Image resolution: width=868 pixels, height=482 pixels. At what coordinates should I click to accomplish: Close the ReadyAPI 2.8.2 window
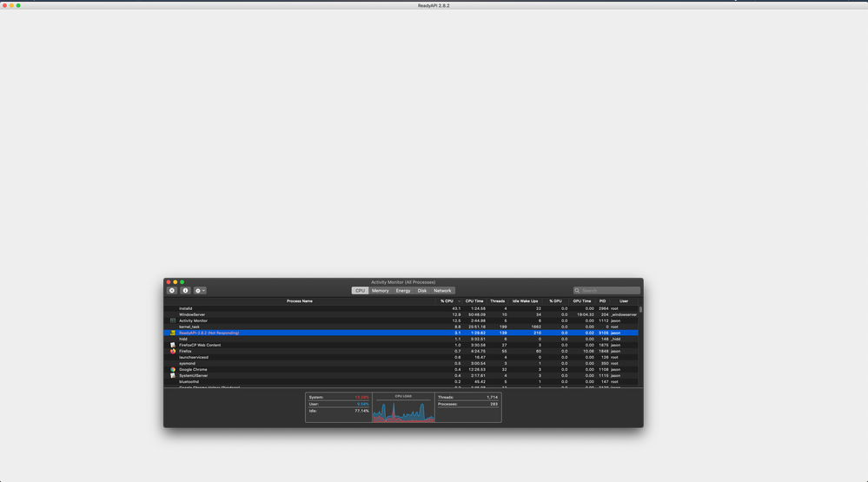[5, 5]
